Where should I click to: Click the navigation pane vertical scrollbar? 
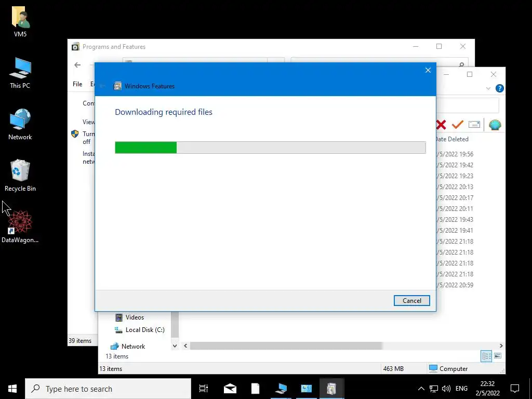(x=175, y=325)
